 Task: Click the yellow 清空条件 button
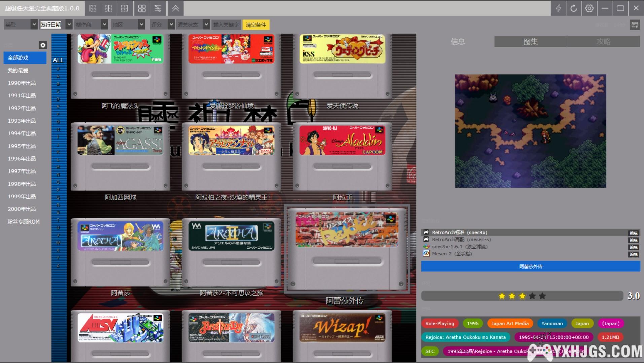256,25
